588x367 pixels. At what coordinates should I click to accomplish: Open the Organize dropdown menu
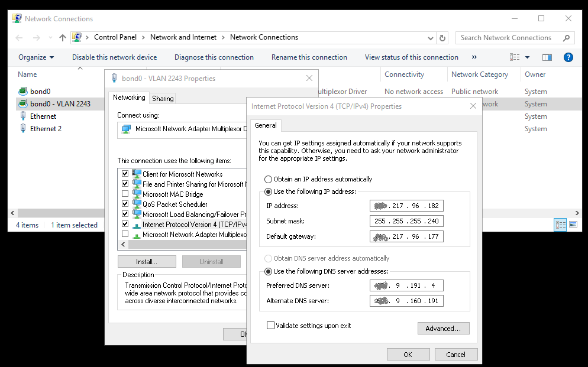coord(36,57)
